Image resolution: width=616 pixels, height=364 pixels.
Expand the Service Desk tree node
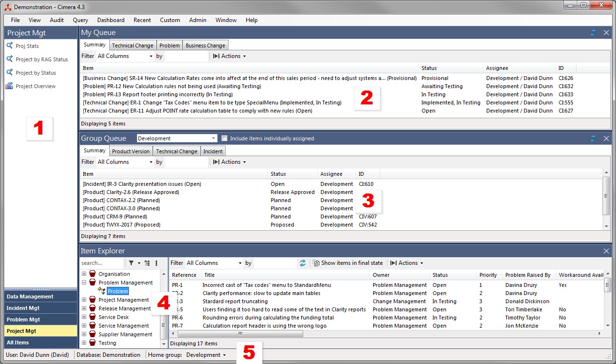point(84,317)
